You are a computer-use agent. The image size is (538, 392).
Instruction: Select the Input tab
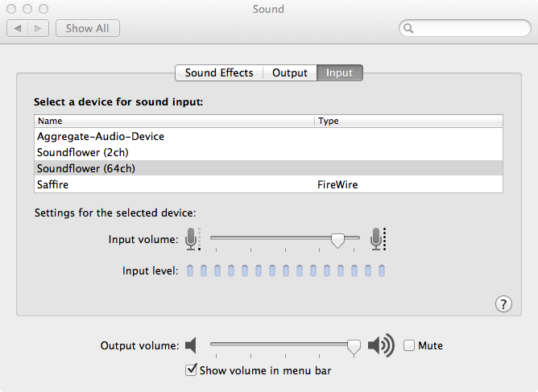(339, 72)
